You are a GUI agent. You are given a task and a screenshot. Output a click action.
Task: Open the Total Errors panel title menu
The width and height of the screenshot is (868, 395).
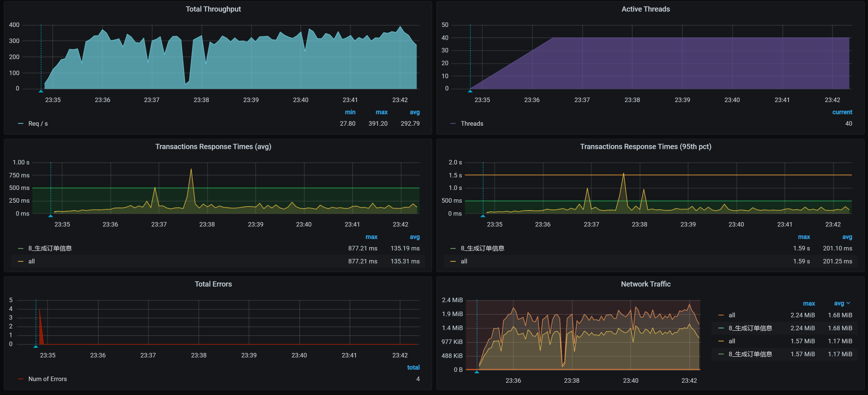point(213,284)
